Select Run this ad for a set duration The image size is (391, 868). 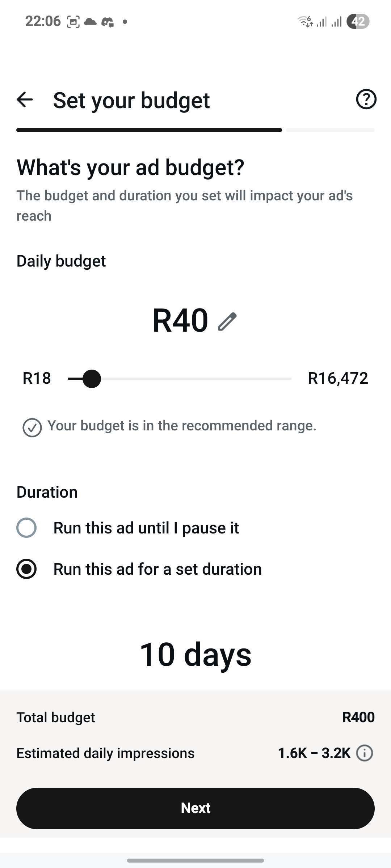pos(139,569)
